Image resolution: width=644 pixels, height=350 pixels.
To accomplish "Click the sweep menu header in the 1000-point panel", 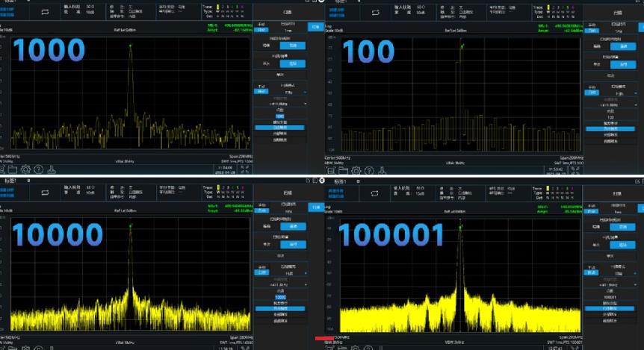I will tap(287, 12).
